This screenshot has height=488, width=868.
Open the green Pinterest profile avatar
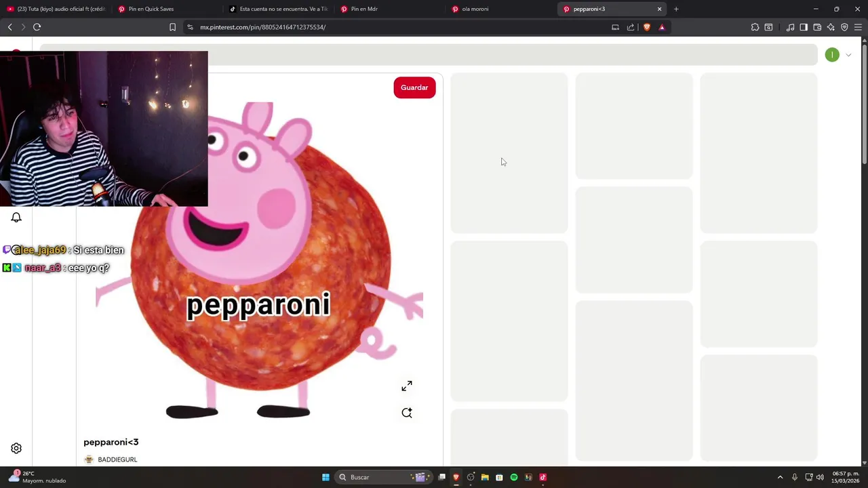[832, 55]
